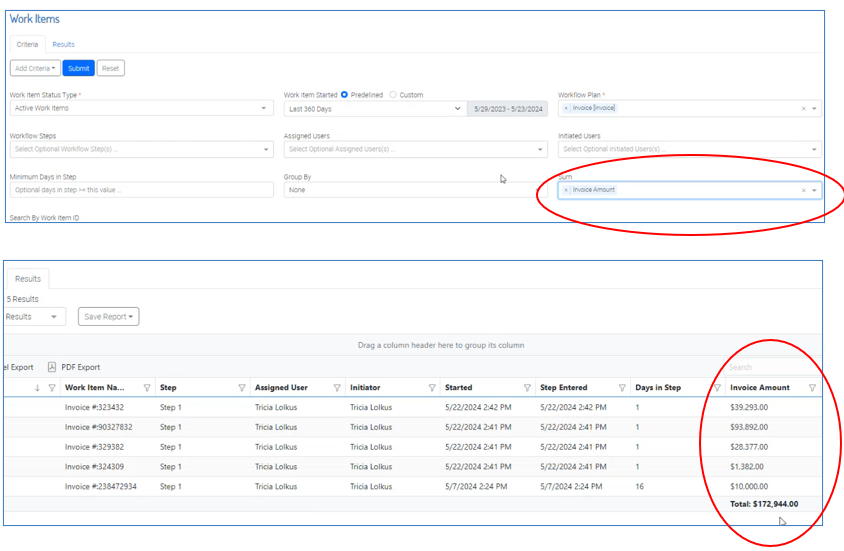Sort by Invoice Amount column header
The image size is (844, 551).
[760, 387]
